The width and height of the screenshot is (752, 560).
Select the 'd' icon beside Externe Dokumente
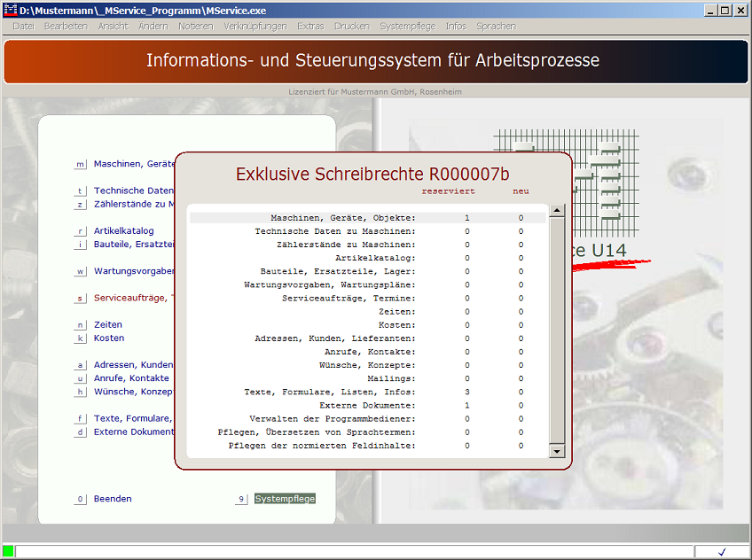click(80, 432)
